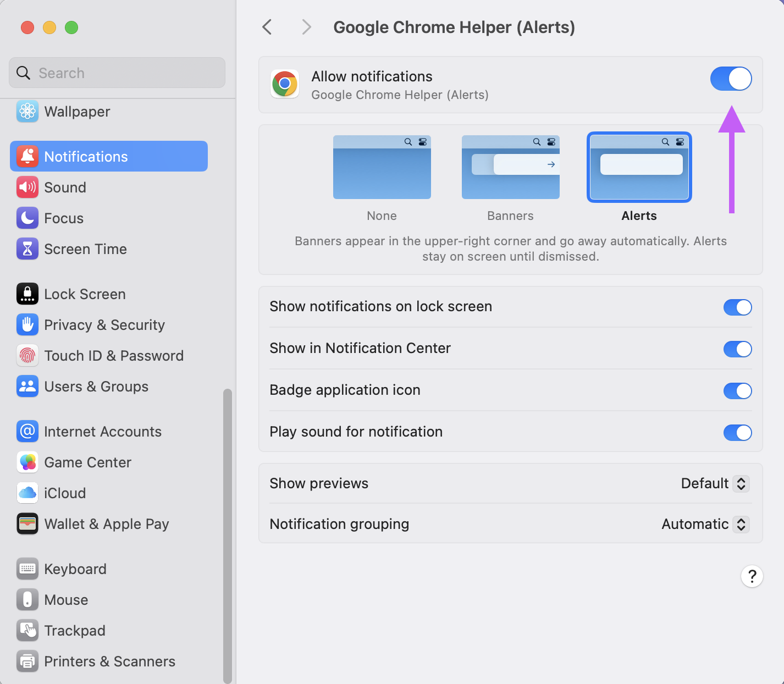Click the 'Banners appear in the upper-right corner' description
Viewport: 784px width, 684px height.
511,249
